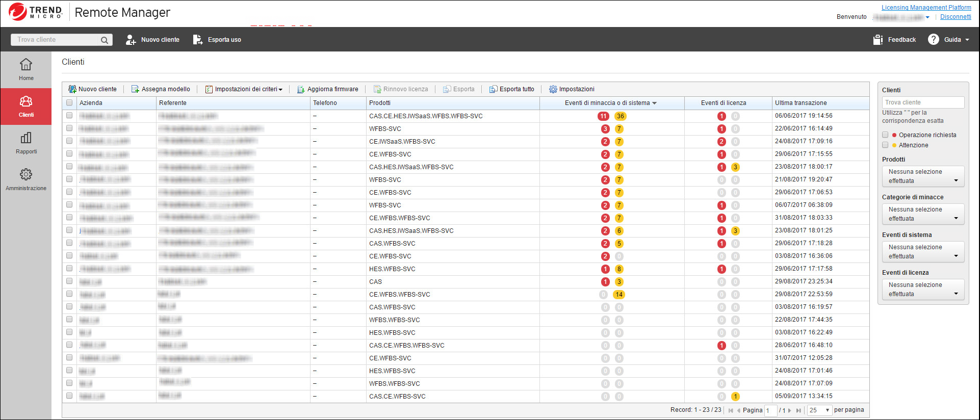
Task: Click the Esporta uso icon
Action: coord(197,40)
